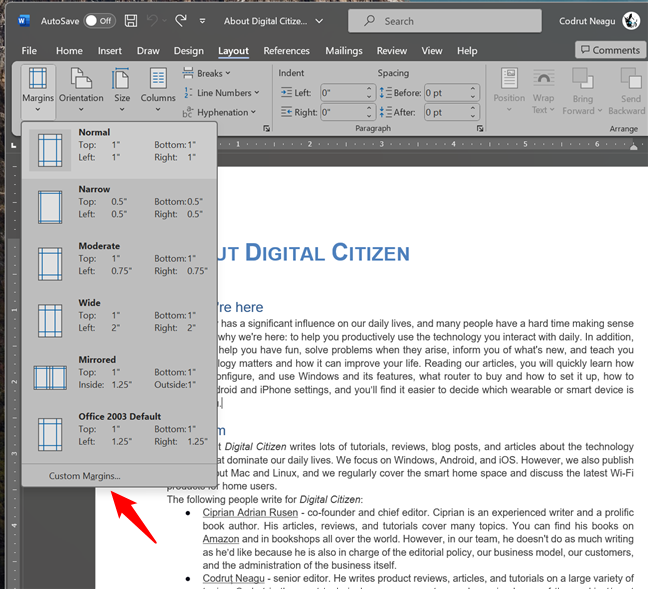Open Page Setup dialog launcher
Image resolution: width=648 pixels, height=589 pixels.
(267, 129)
